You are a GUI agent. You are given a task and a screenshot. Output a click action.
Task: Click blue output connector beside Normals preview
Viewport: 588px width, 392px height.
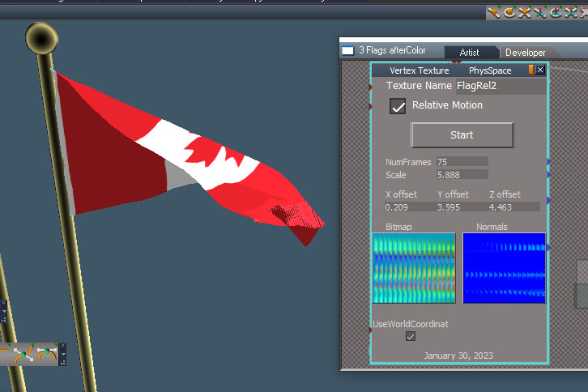coord(548,248)
